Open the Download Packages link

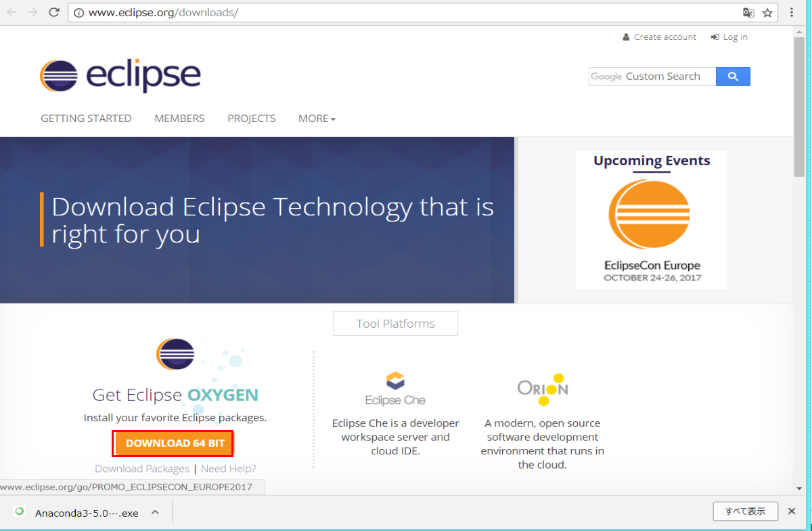pos(142,468)
